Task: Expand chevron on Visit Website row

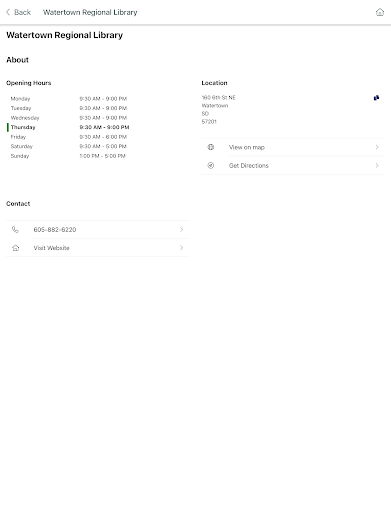Action: [182, 248]
